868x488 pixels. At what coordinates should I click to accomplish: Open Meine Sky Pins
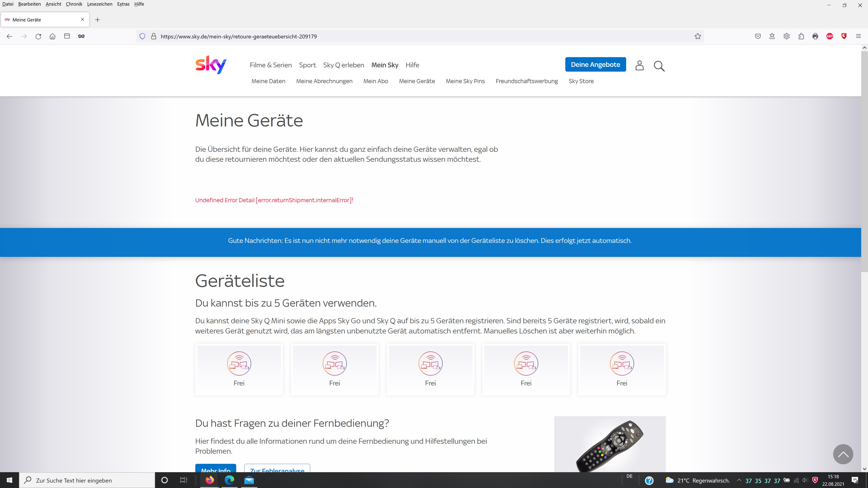(x=465, y=81)
